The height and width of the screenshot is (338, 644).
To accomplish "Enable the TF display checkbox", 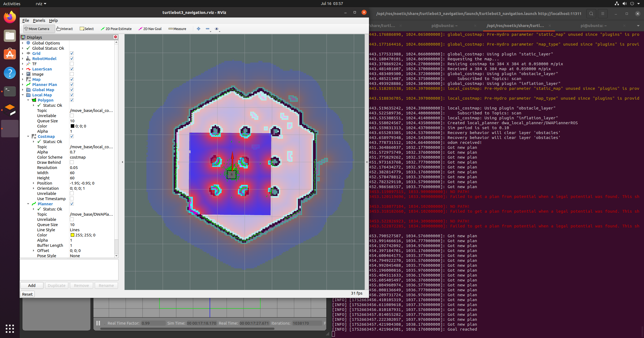I will (x=72, y=64).
